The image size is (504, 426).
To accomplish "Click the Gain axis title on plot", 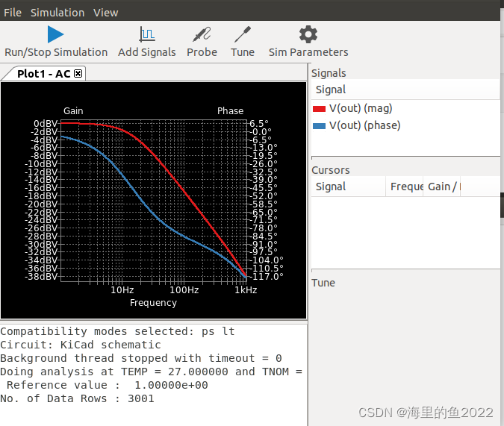I will (x=73, y=111).
